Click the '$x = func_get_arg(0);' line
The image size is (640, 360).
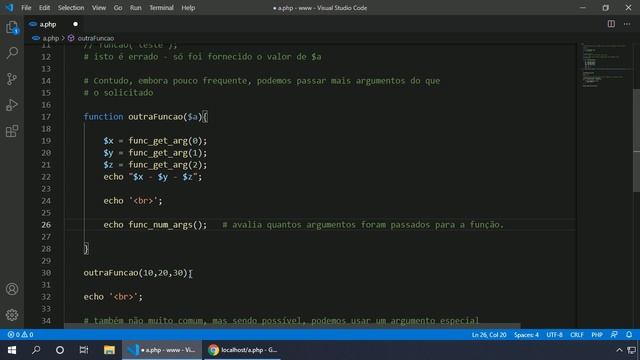tap(155, 141)
